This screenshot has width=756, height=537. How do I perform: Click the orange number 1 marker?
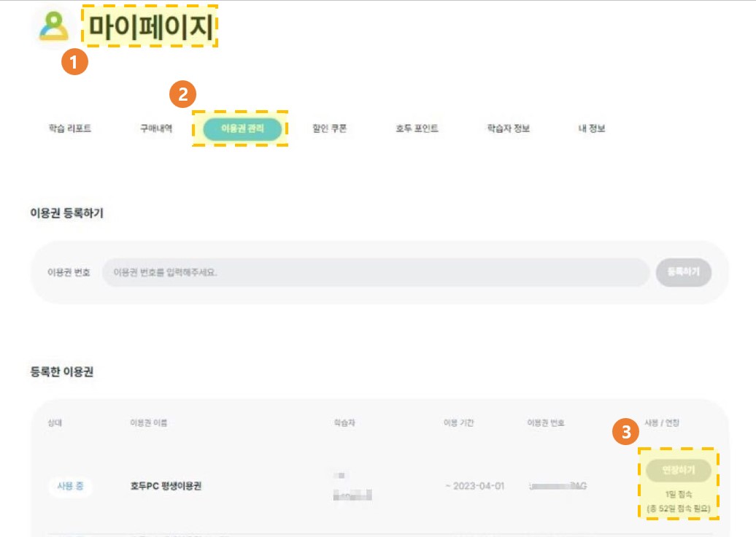[74, 62]
